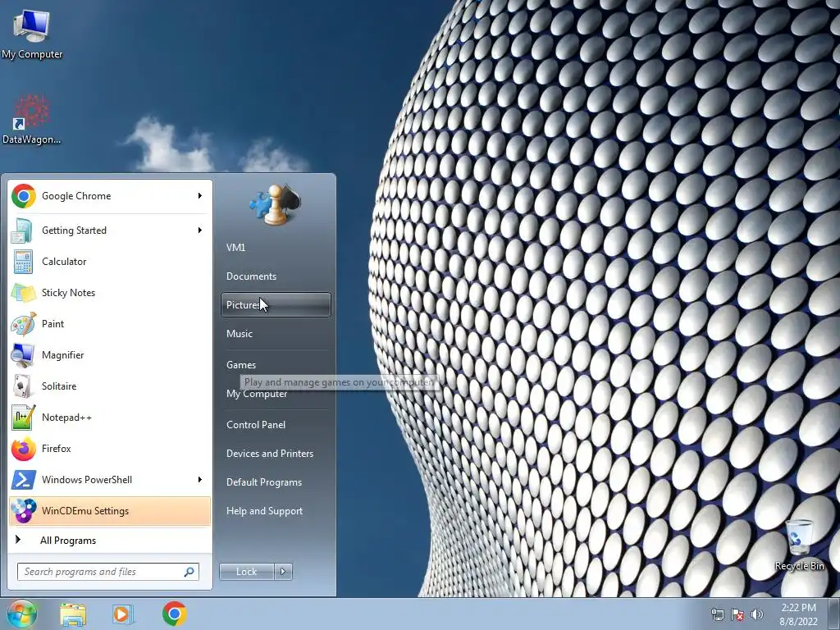Screen dimensions: 840x630
Task: Click the Show desktop strip on taskbar
Action: [x=834, y=614]
